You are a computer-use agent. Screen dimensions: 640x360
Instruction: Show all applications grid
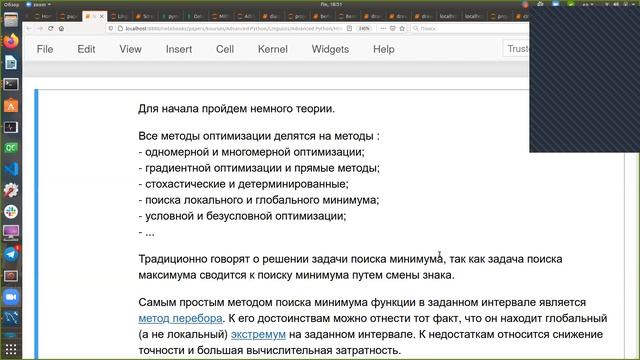pyautogui.click(x=11, y=349)
